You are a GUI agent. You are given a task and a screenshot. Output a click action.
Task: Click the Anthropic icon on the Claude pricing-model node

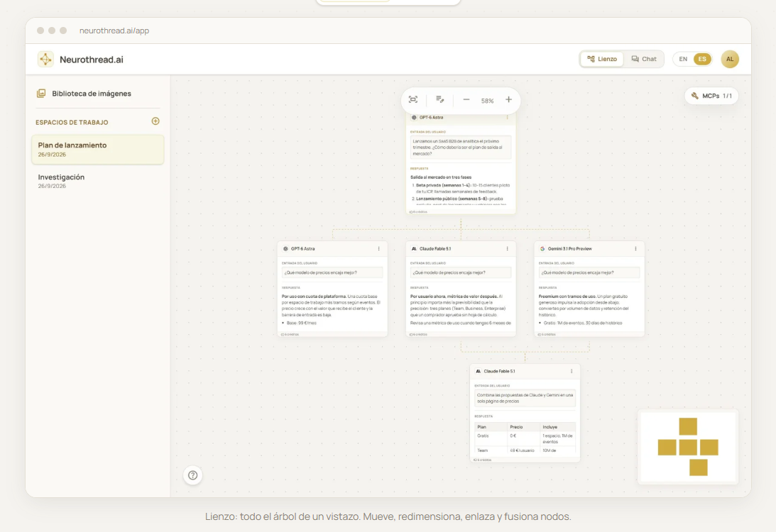(414, 249)
